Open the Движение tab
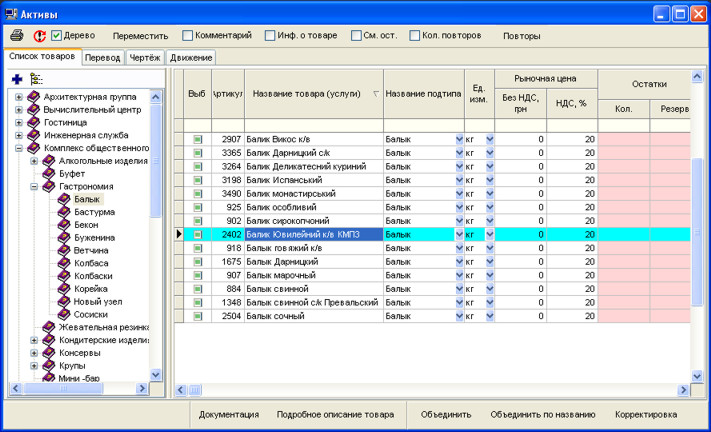This screenshot has width=711, height=432. (x=191, y=58)
